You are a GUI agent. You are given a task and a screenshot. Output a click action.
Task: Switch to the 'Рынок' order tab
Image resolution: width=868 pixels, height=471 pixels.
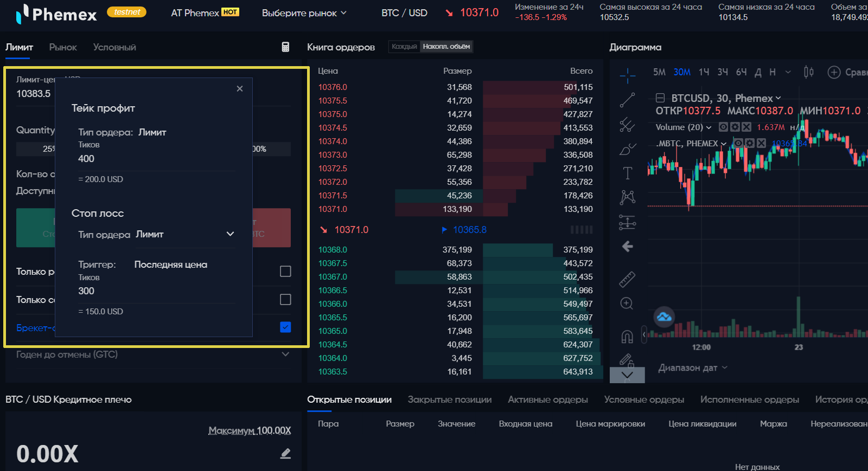63,47
